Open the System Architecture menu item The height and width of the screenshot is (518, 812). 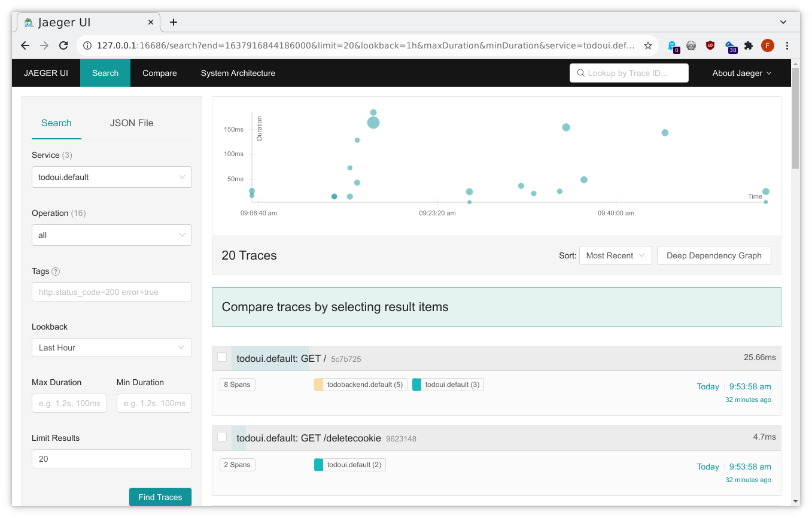coord(238,73)
